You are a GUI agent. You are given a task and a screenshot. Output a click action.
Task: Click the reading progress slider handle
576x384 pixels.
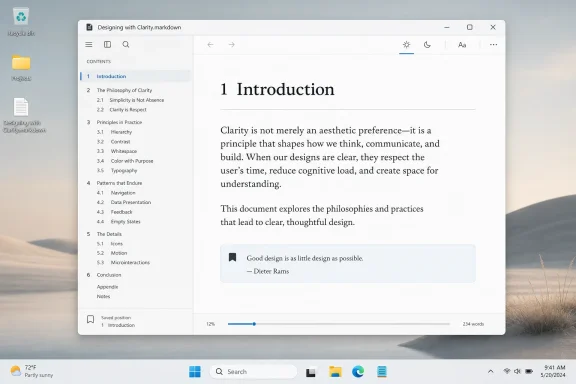pyautogui.click(x=254, y=324)
